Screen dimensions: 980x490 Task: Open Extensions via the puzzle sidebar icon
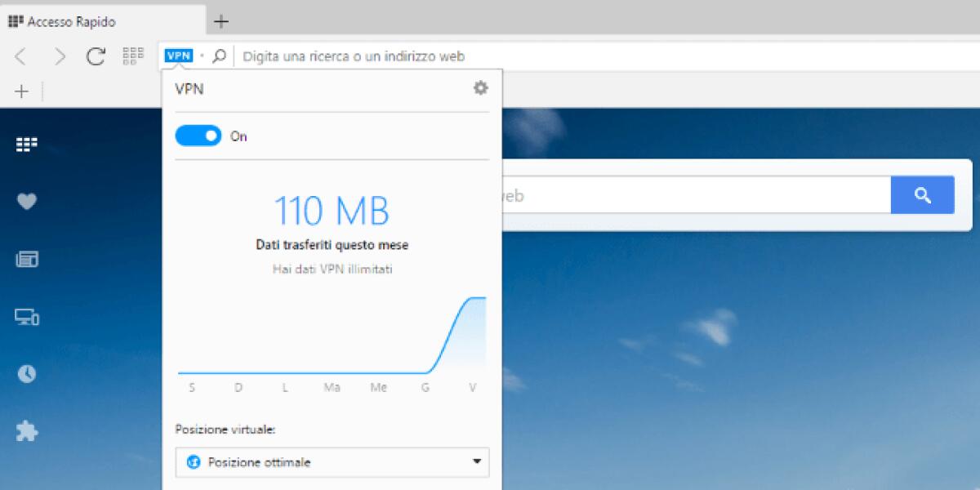[25, 432]
